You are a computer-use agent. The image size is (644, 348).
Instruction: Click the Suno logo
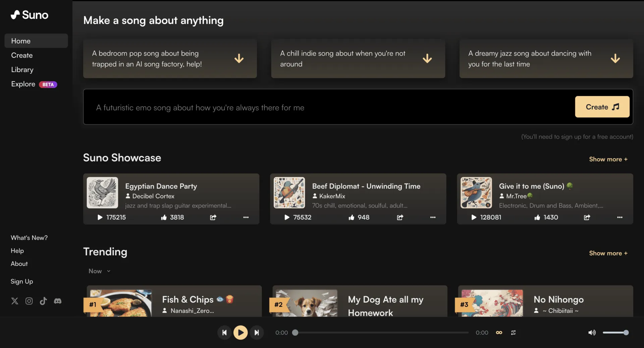click(30, 15)
